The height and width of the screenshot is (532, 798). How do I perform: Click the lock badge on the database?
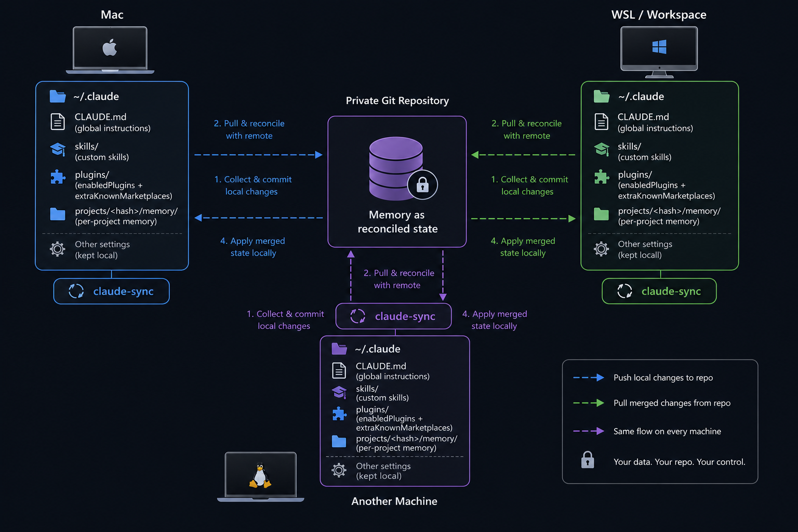(x=422, y=184)
